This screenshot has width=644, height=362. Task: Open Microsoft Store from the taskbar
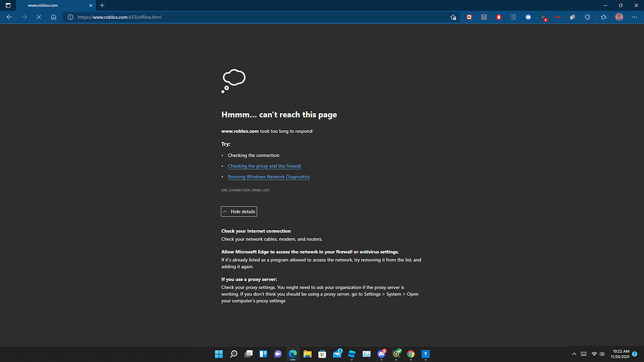point(322,354)
